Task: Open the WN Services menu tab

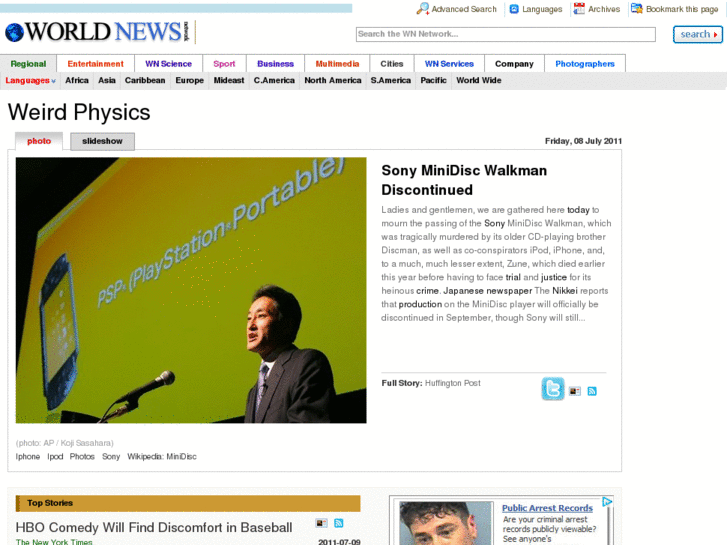Action: pos(449,64)
